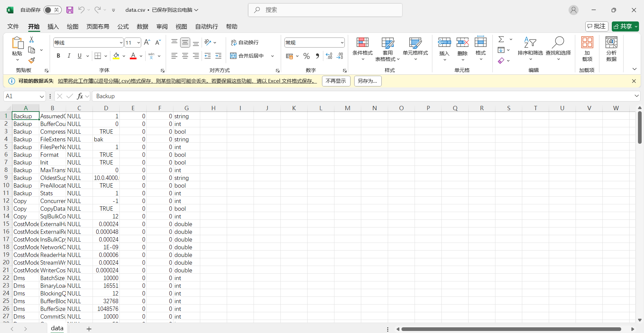Center text horizontally
The width and height of the screenshot is (644, 333).
(185, 56)
